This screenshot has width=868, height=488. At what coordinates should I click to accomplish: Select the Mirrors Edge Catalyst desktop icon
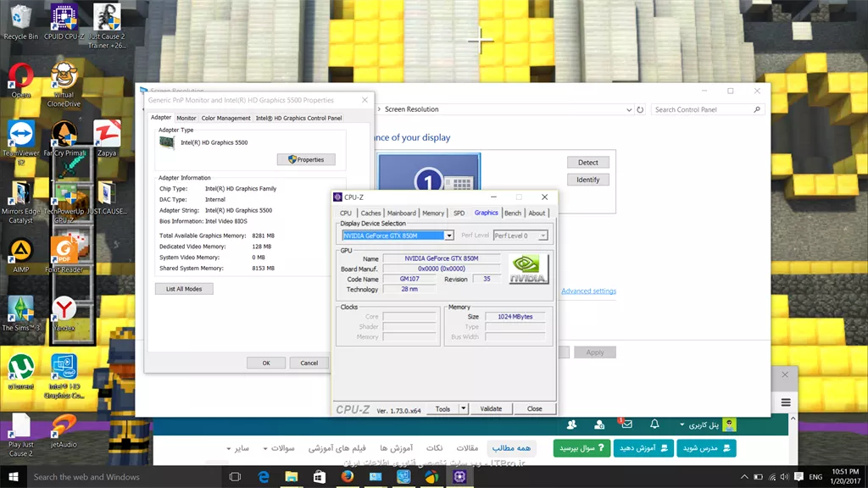click(21, 202)
